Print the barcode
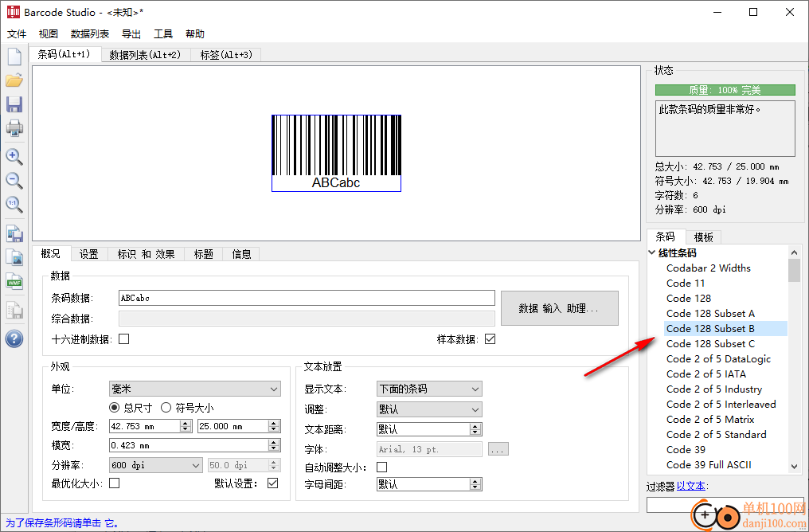The height and width of the screenshot is (532, 809). (x=14, y=127)
